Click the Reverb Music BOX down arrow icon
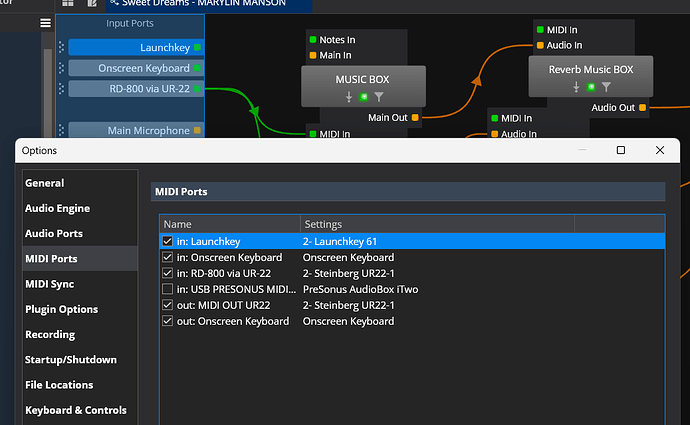The width and height of the screenshot is (690, 425). [576, 87]
